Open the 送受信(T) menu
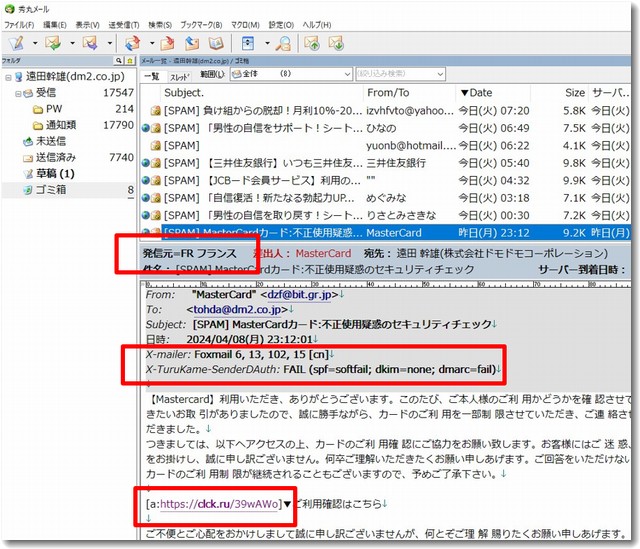 [x=124, y=25]
